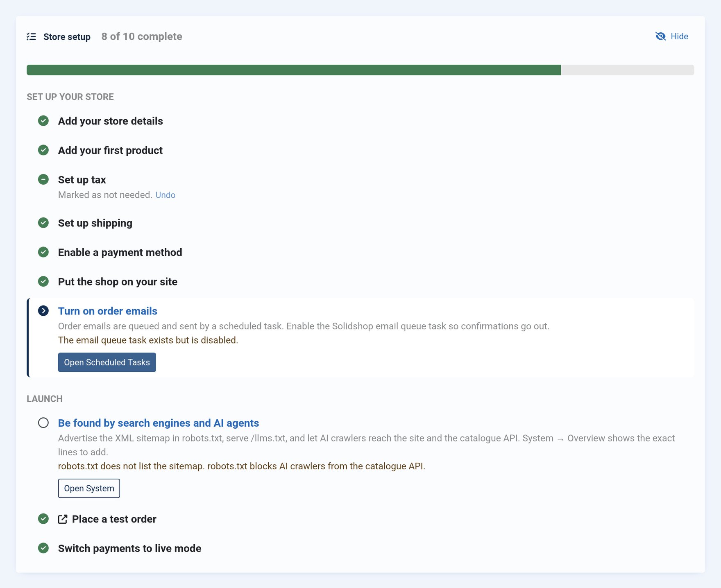Screen dimensions: 721x588
Task: Click the chevron icon beside Turn on order emails
Action: click(43, 311)
